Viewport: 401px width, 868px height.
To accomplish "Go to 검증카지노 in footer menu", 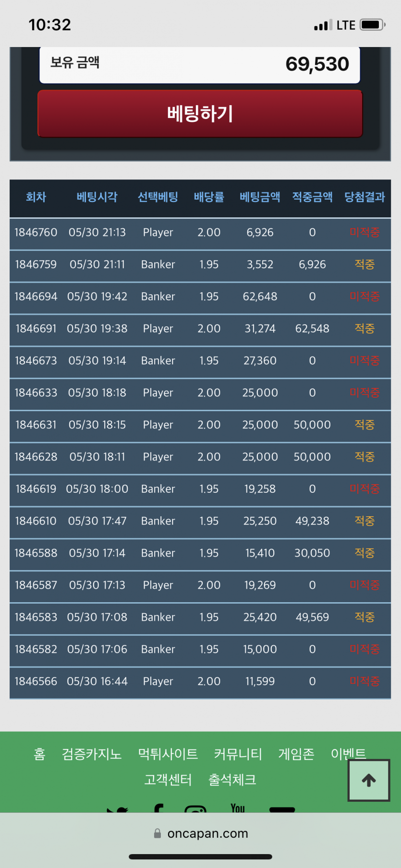I will pyautogui.click(x=92, y=754).
